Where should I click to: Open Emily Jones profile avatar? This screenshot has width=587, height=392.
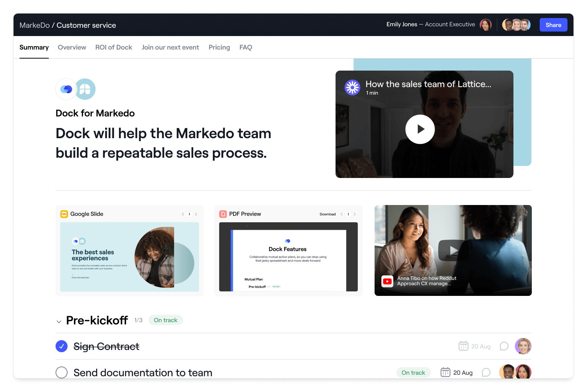(486, 25)
